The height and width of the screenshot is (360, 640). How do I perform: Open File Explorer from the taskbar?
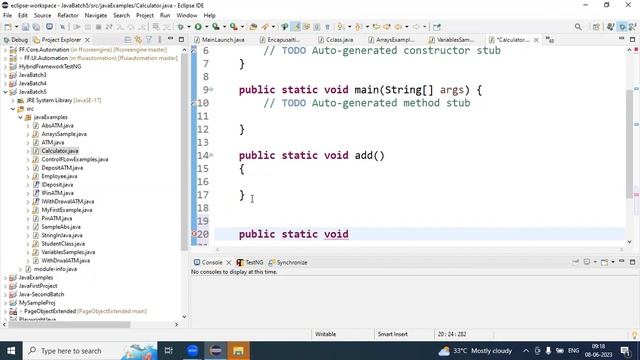pyautogui.click(x=238, y=351)
